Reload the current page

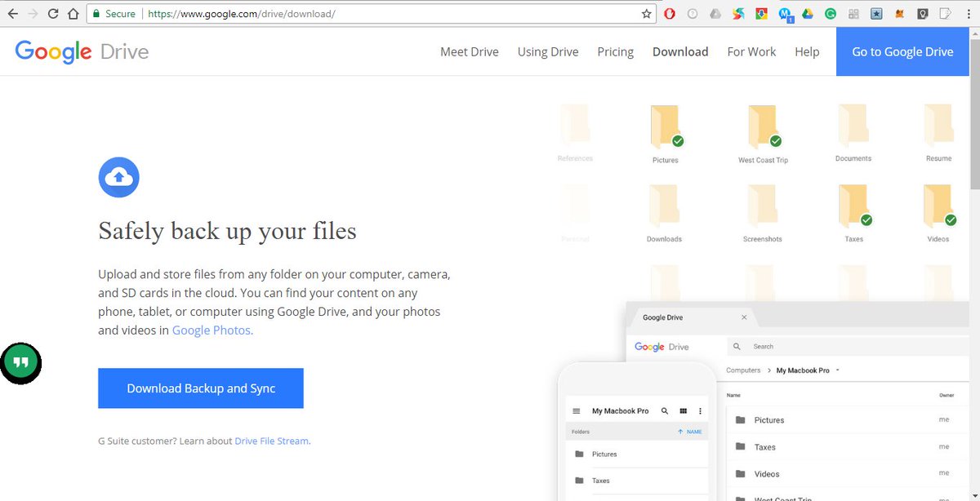click(x=54, y=14)
